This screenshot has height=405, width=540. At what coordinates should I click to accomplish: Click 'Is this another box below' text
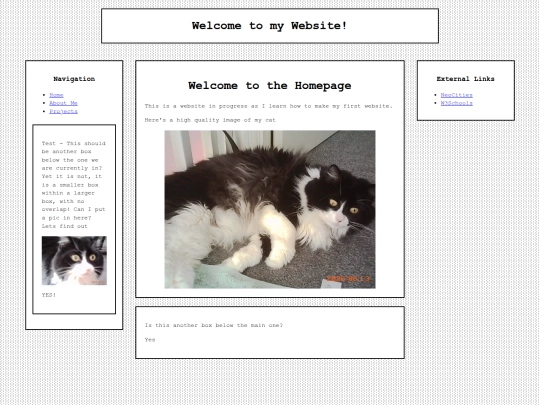(214, 325)
